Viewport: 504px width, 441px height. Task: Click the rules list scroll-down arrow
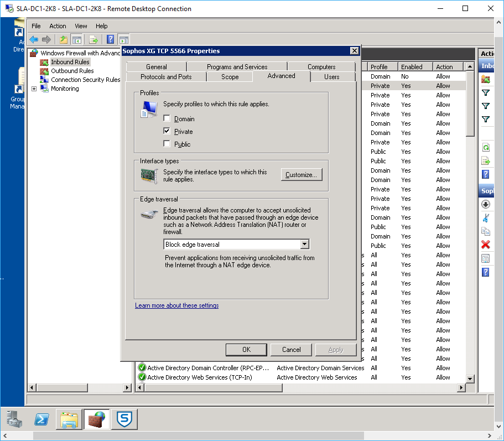(x=470, y=378)
